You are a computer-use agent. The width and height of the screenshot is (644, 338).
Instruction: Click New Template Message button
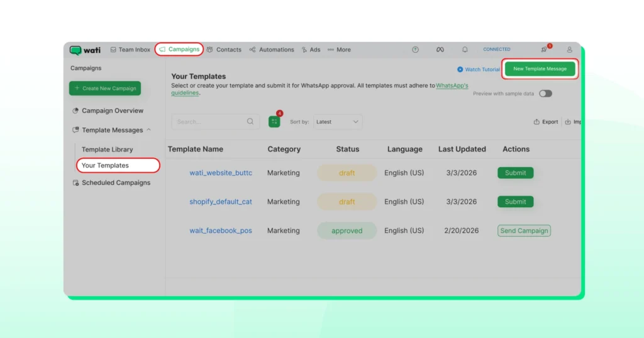(540, 69)
